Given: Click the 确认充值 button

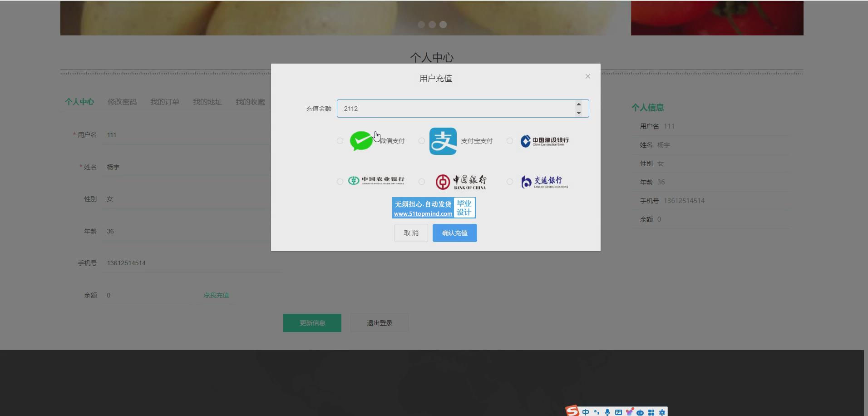Looking at the screenshot, I should click(455, 233).
